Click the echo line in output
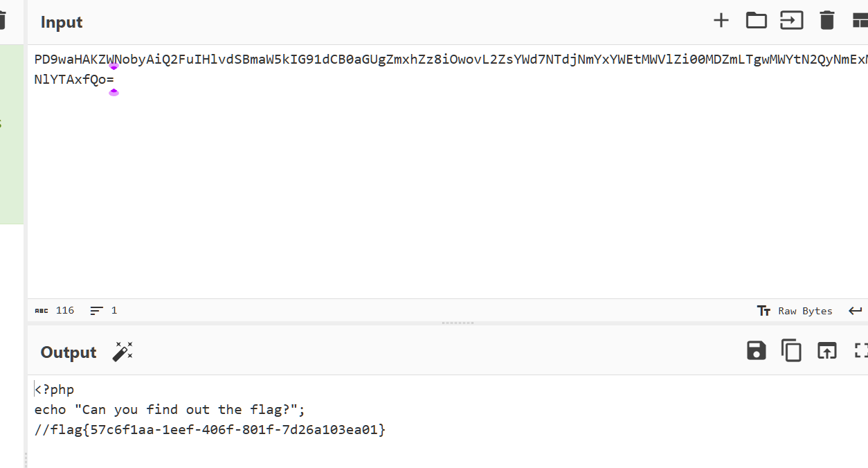868x468 pixels. 170,410
